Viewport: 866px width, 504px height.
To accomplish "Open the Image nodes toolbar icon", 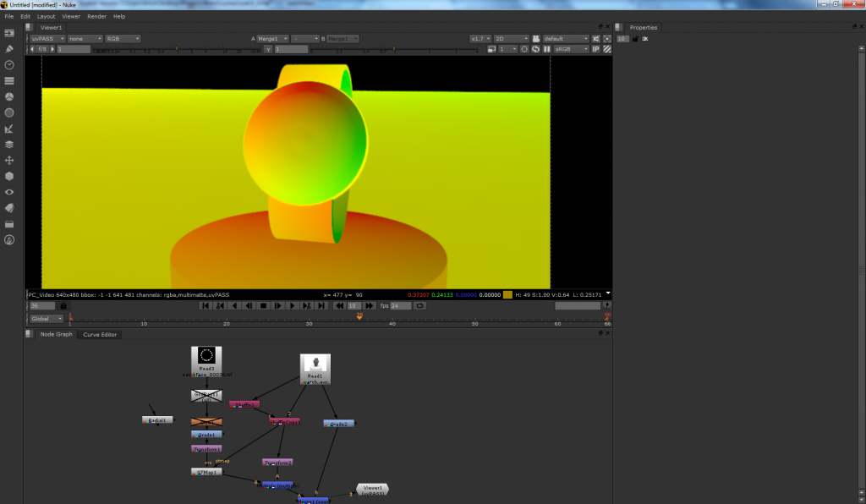I will coord(9,33).
